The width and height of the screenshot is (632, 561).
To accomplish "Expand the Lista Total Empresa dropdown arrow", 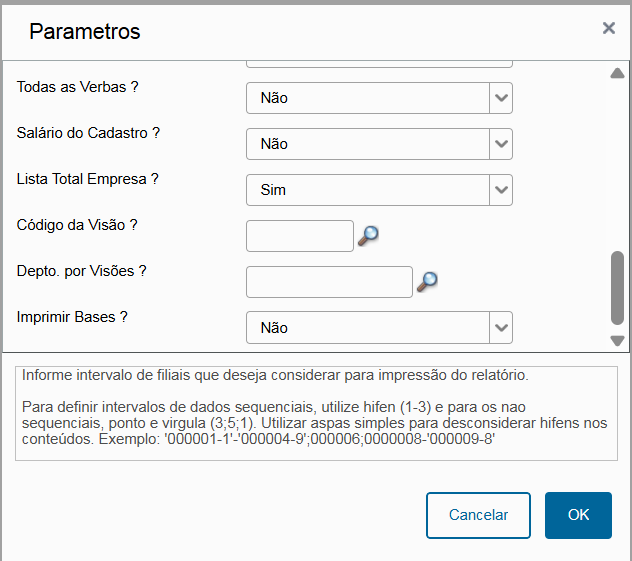I will (x=501, y=190).
